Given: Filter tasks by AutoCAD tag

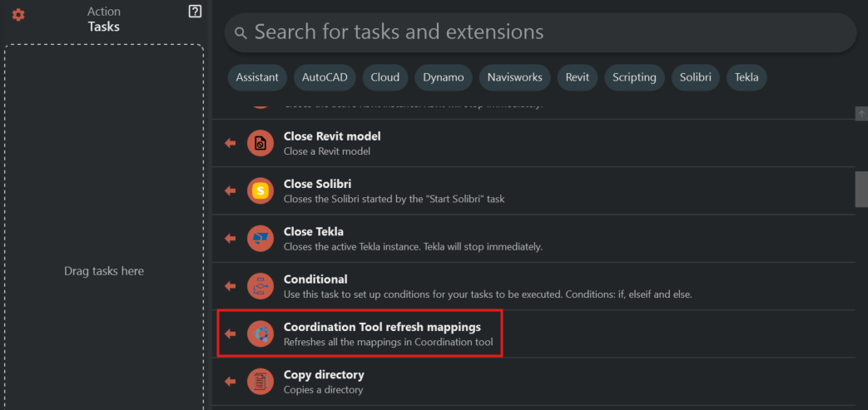Looking at the screenshot, I should coord(325,77).
